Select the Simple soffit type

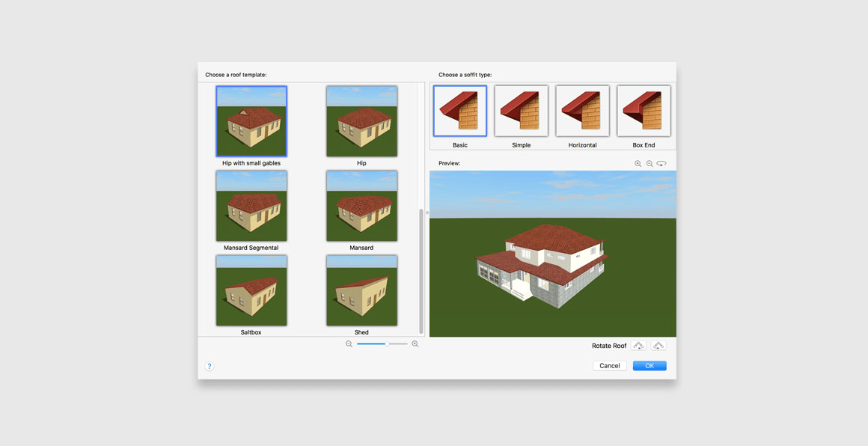pos(522,111)
